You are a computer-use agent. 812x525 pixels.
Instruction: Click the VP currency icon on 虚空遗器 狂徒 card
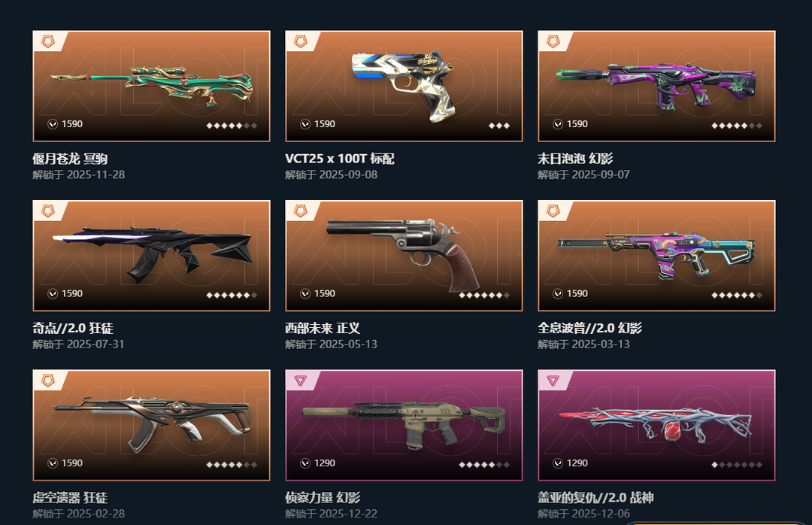[53, 463]
